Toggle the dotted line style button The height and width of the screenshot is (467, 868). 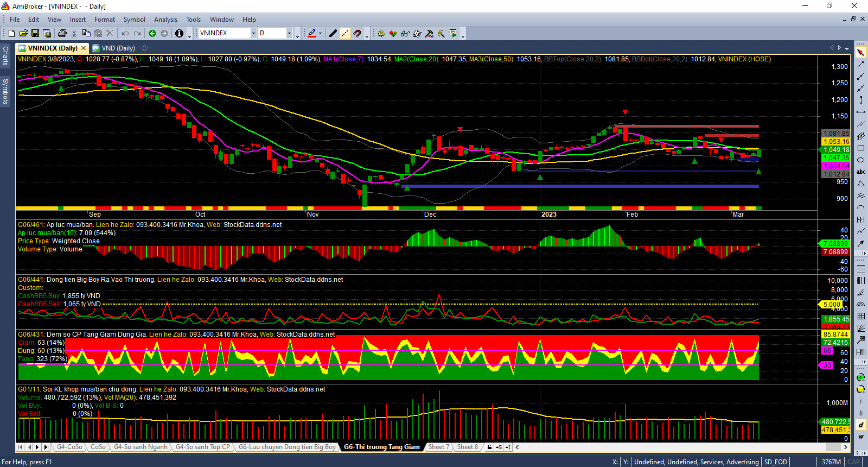click(x=345, y=33)
